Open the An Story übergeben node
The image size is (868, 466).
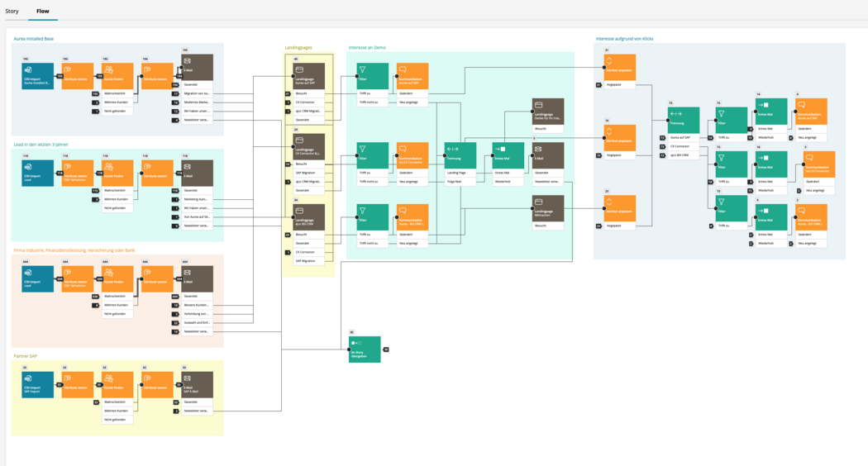365,349
